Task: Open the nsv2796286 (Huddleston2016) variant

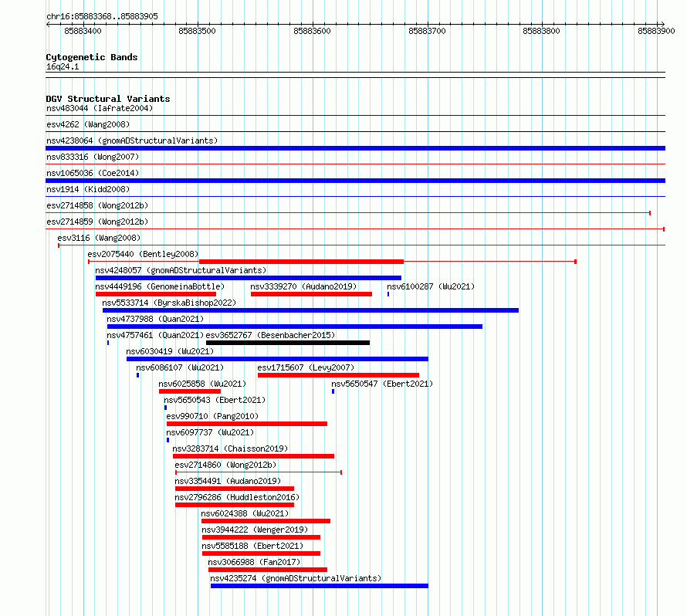Action: [x=237, y=497]
